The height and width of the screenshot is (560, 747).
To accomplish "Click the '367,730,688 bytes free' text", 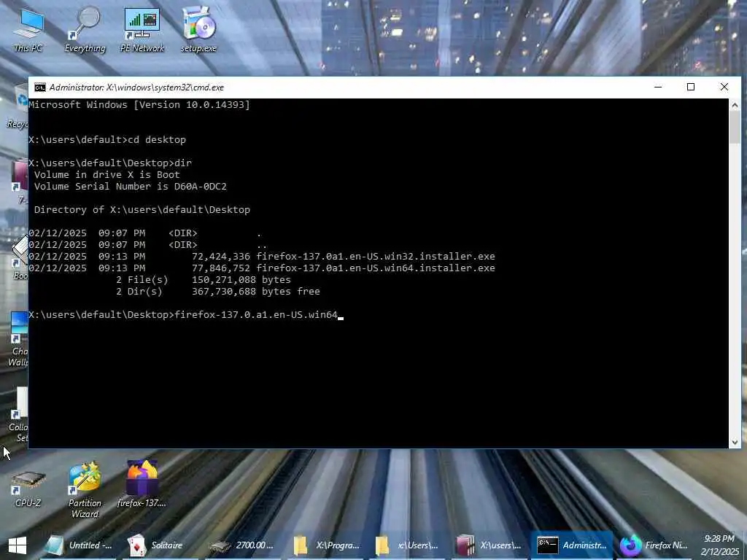I will [256, 292].
